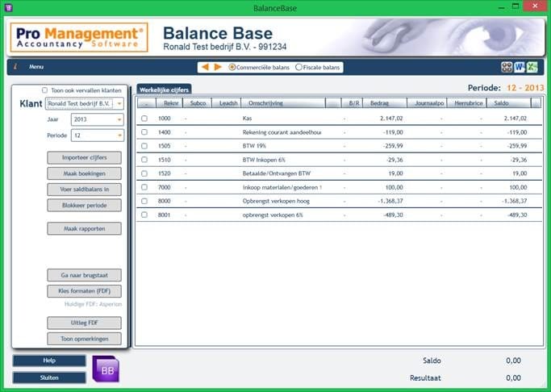This screenshot has width=551, height=392.
Task: Click description Inkoop materialen/goederen
Action: click(282, 188)
